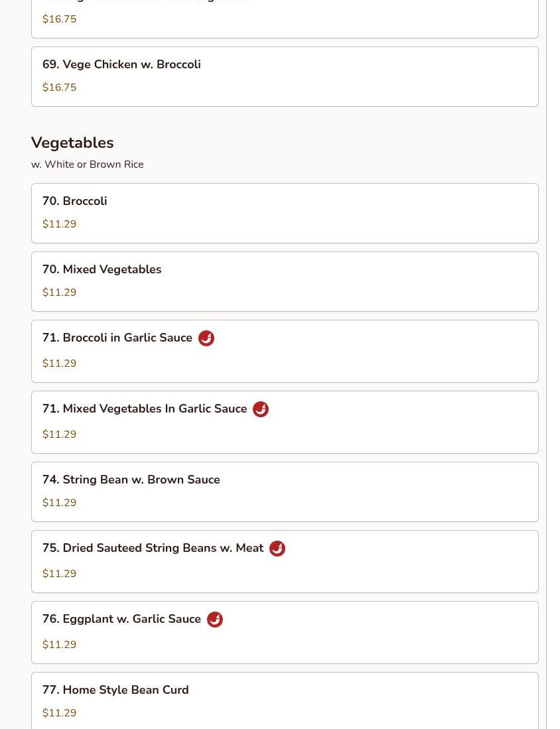Click spicy icon beside Mixed Vegetables In Garlic Sauce

pos(261,409)
